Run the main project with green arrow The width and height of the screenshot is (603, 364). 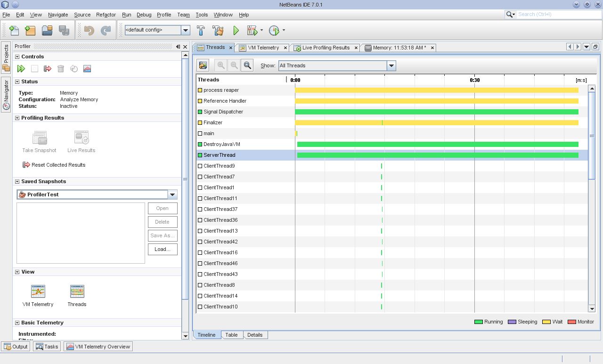(x=236, y=31)
